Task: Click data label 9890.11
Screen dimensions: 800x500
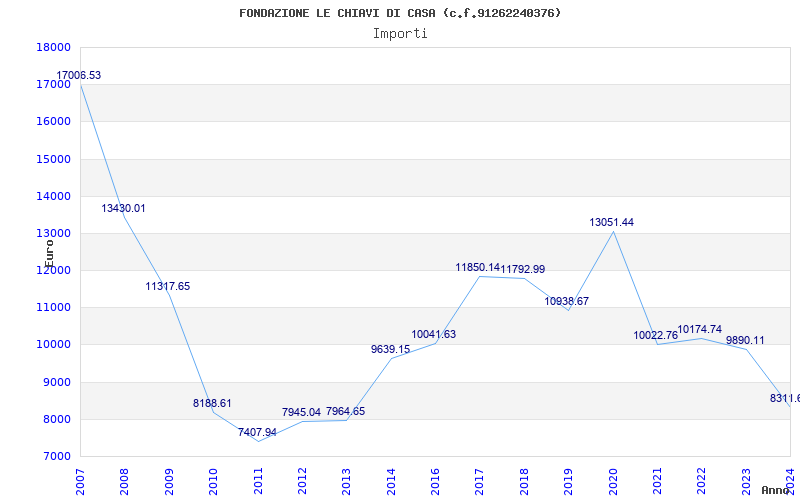Action: coord(745,340)
